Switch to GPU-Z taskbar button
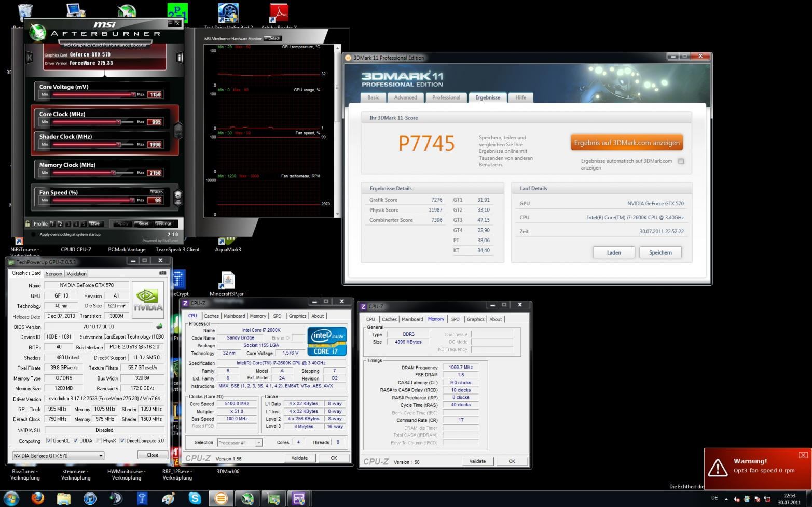Viewport: 812px width, 507px height. pos(273,499)
